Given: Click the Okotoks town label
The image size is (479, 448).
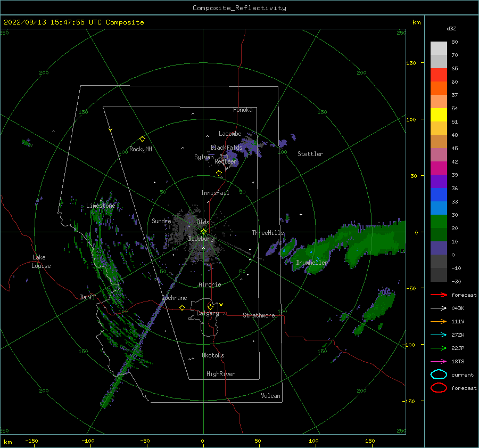Looking at the screenshot, I should [x=213, y=355].
